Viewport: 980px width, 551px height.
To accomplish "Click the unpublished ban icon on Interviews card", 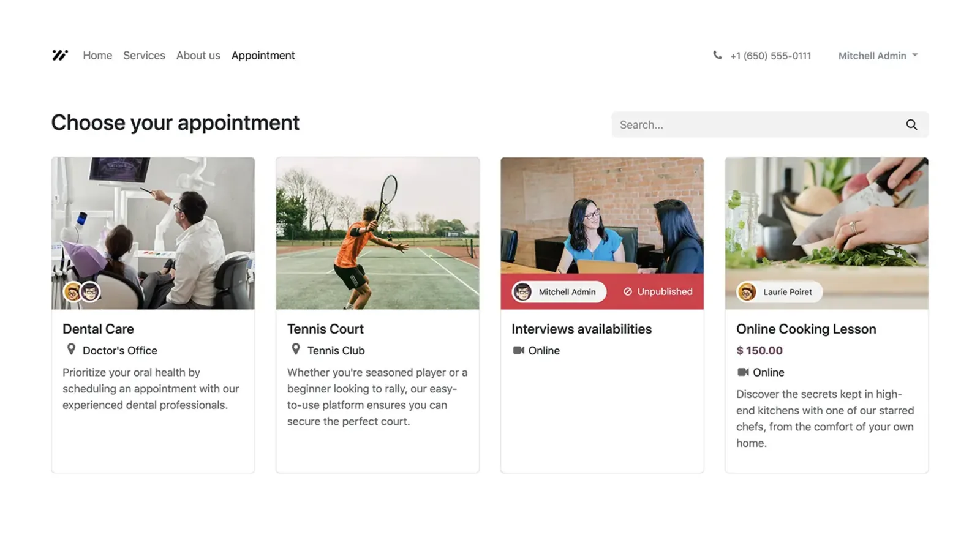I will [x=628, y=292].
